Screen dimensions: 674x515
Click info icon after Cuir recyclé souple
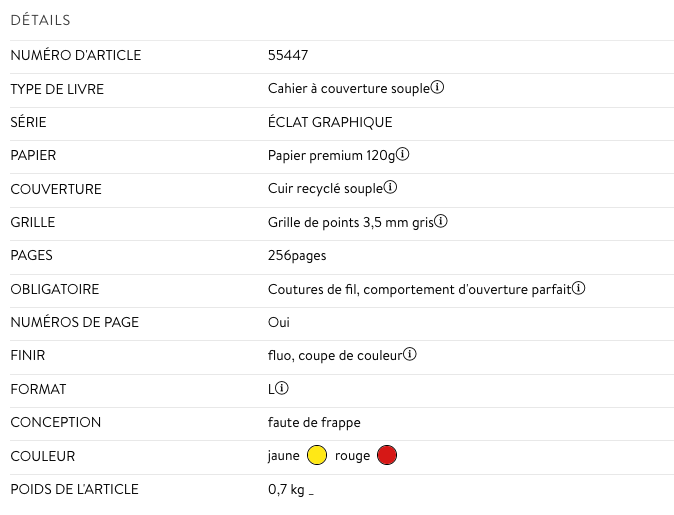(391, 188)
